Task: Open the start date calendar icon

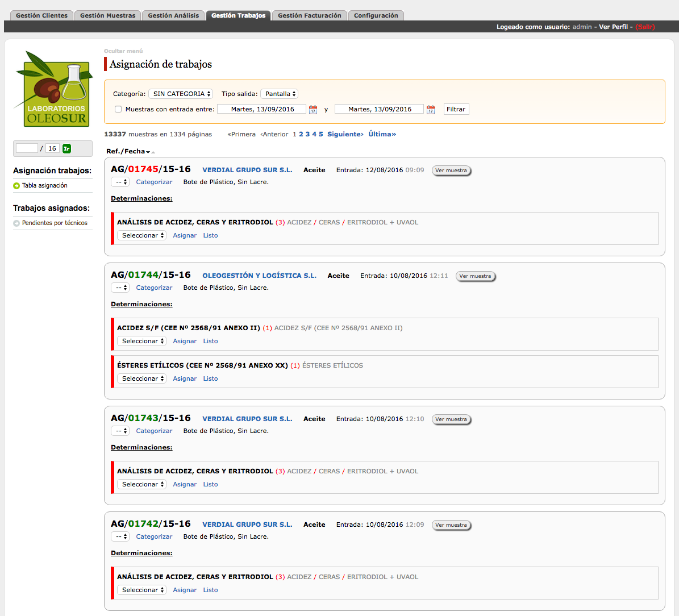Action: tap(313, 110)
